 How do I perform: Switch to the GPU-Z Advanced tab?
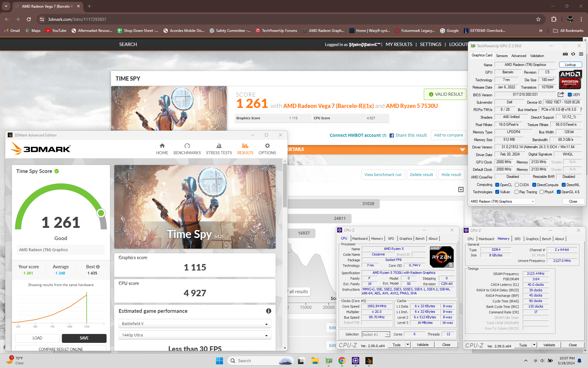(519, 56)
